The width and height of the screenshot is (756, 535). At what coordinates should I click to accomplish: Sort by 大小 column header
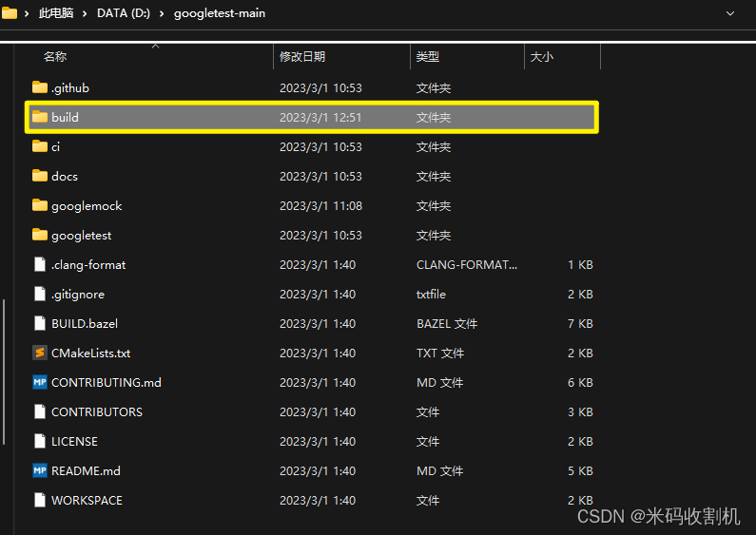point(541,56)
